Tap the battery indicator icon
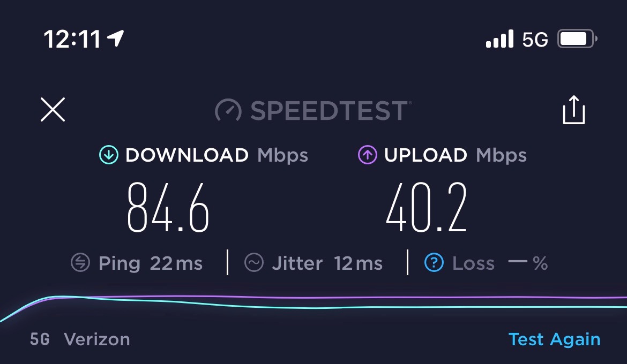Screen dimensions: 627x364 click(577, 39)
